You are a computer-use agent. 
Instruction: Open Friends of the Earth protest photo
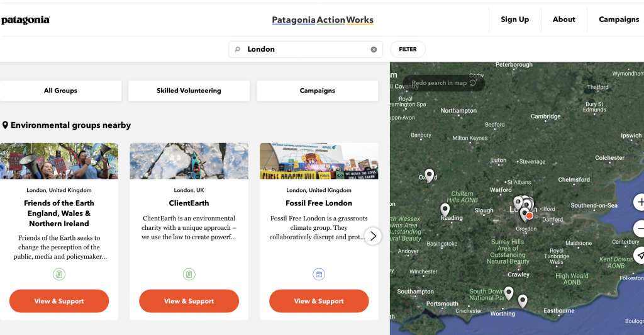tap(59, 161)
